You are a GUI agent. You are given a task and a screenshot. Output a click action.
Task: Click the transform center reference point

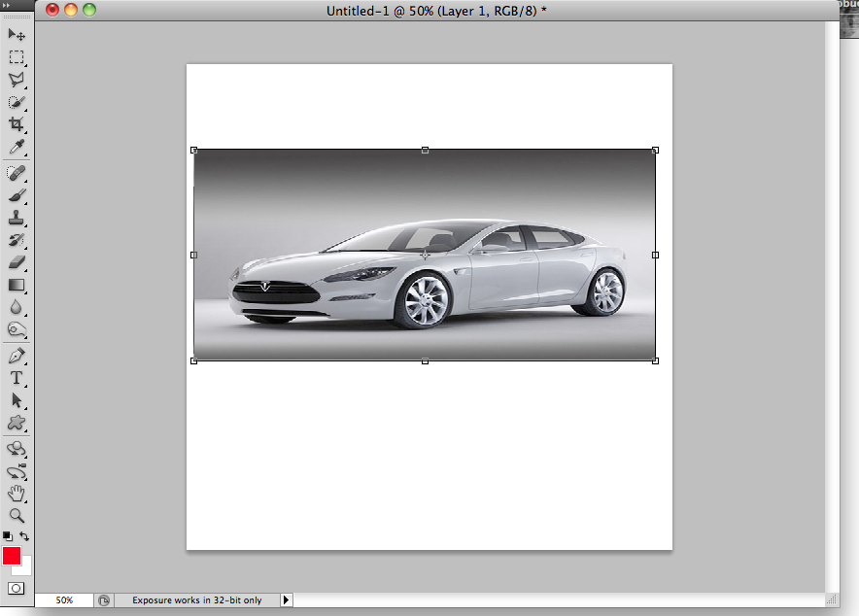pos(425,256)
